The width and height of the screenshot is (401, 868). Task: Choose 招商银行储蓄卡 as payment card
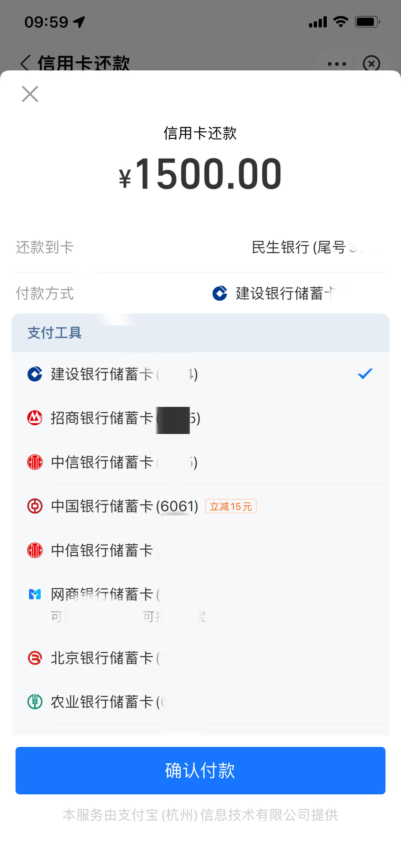pos(200,418)
